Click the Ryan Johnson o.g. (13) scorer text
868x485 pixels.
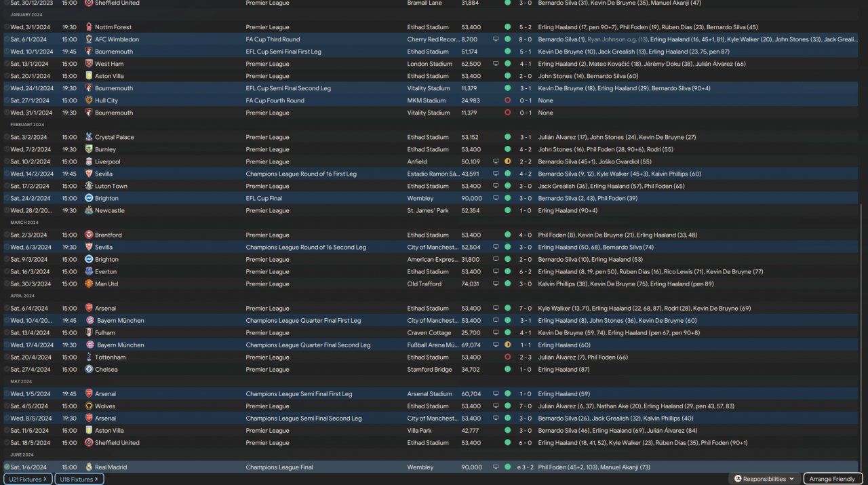click(617, 39)
